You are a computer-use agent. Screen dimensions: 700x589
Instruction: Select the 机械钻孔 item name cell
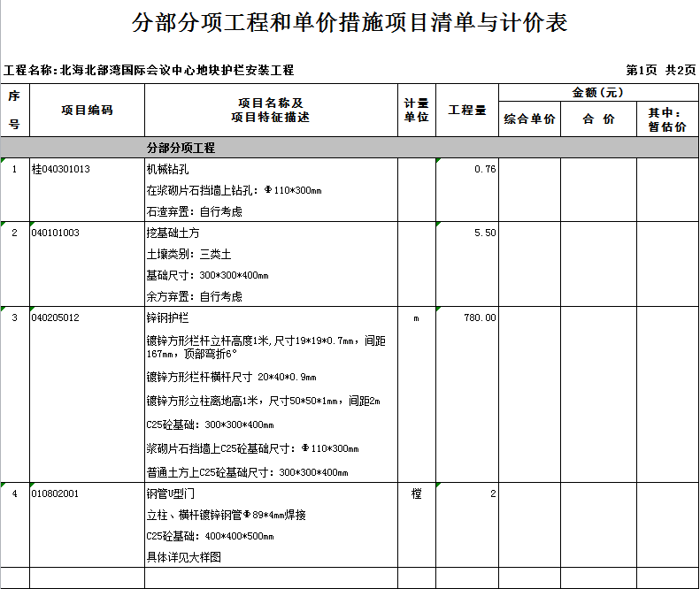167,169
